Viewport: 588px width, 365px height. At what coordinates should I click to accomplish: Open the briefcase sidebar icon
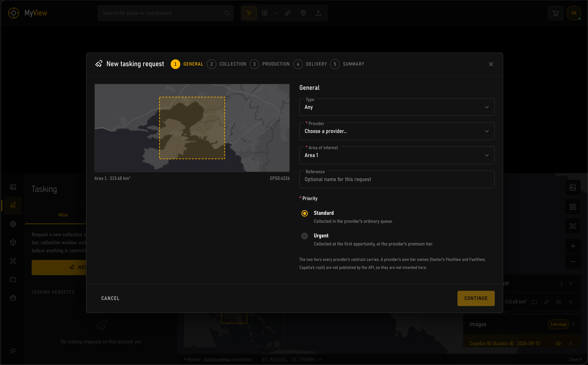(13, 298)
